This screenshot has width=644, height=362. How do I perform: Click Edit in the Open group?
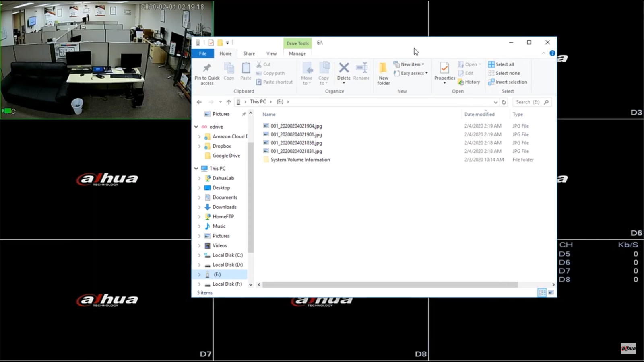point(466,73)
